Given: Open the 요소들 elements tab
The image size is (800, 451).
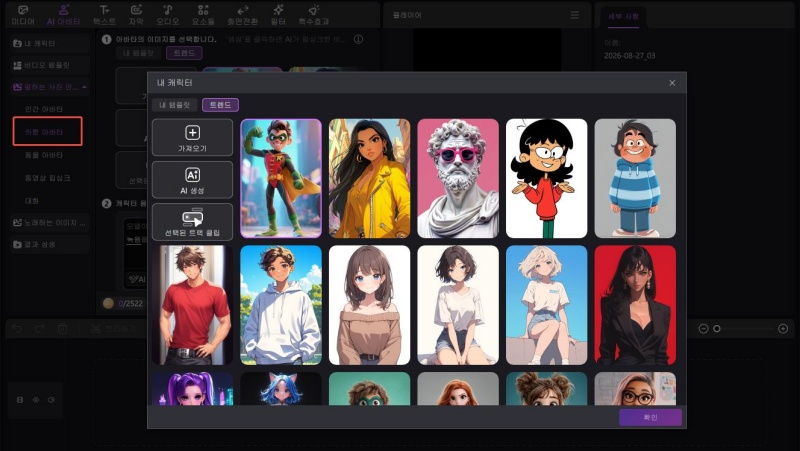Looking at the screenshot, I should tap(203, 15).
